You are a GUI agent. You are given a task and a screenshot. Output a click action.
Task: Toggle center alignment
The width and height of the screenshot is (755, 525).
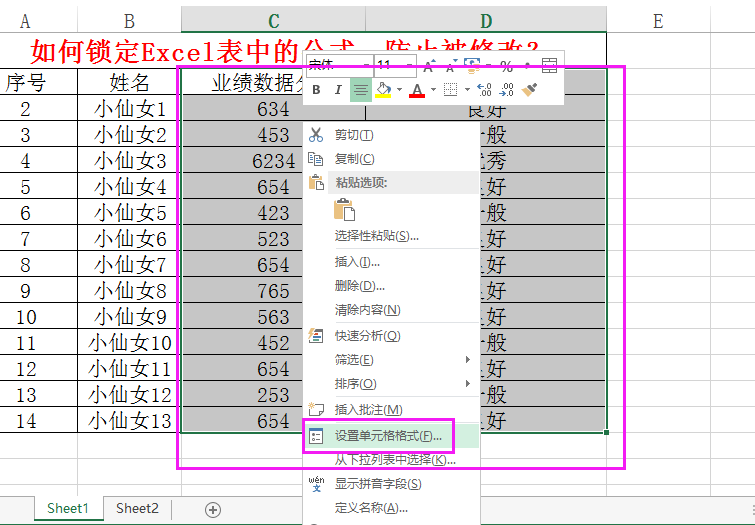[x=361, y=90]
